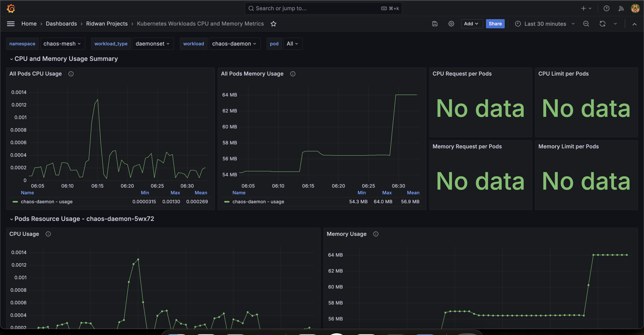Open the Add dropdown menu

(x=472, y=24)
